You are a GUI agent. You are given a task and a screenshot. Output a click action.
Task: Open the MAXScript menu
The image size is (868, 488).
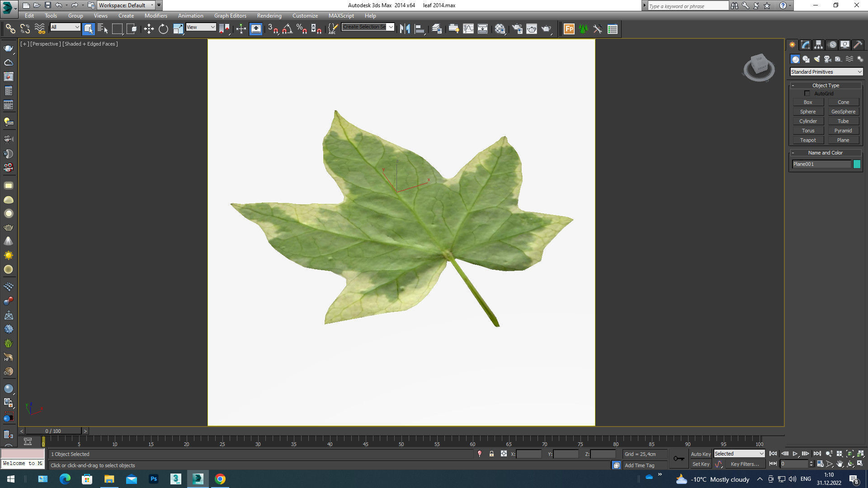[x=341, y=16]
